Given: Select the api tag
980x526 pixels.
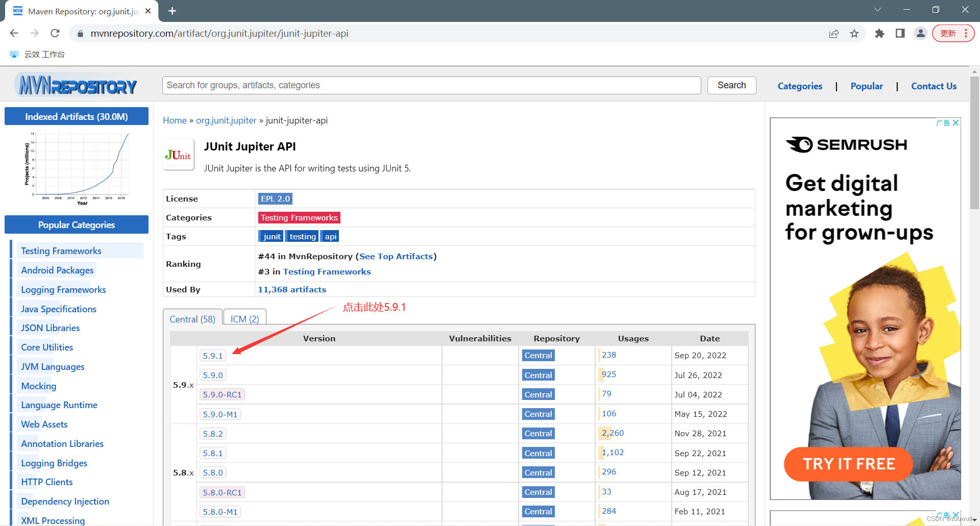Looking at the screenshot, I should click(331, 236).
